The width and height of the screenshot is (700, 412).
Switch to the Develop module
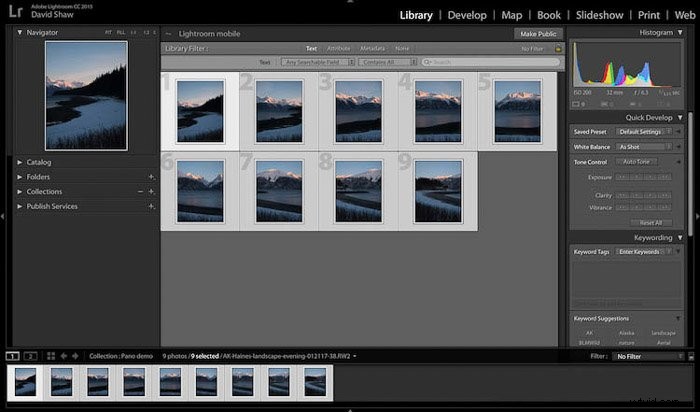(x=467, y=15)
